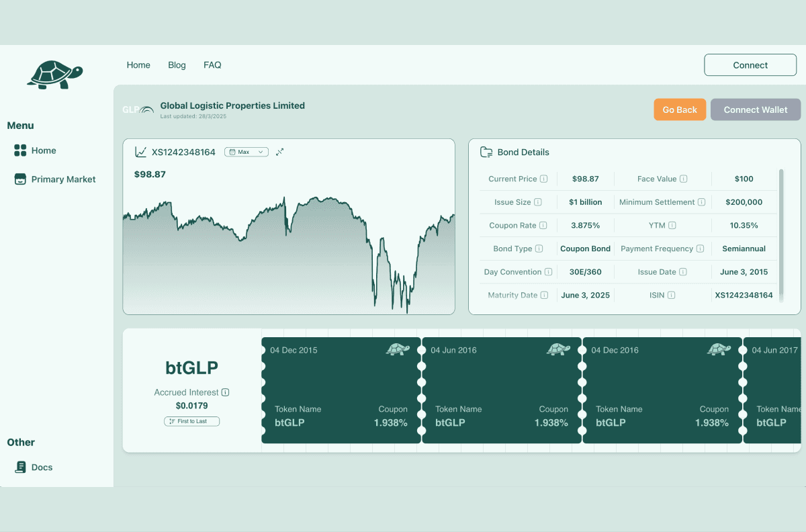
Task: Show info tooltip for YTM
Action: pyautogui.click(x=672, y=226)
